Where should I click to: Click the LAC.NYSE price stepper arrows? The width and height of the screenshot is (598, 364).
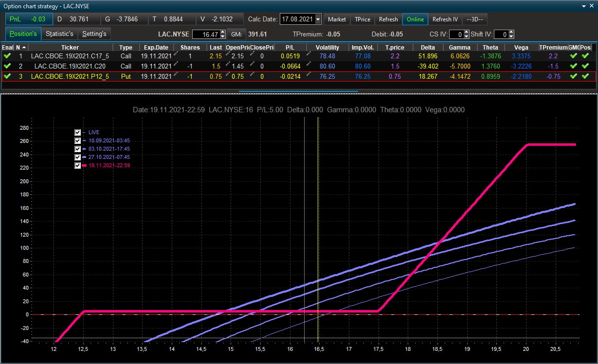tap(223, 35)
